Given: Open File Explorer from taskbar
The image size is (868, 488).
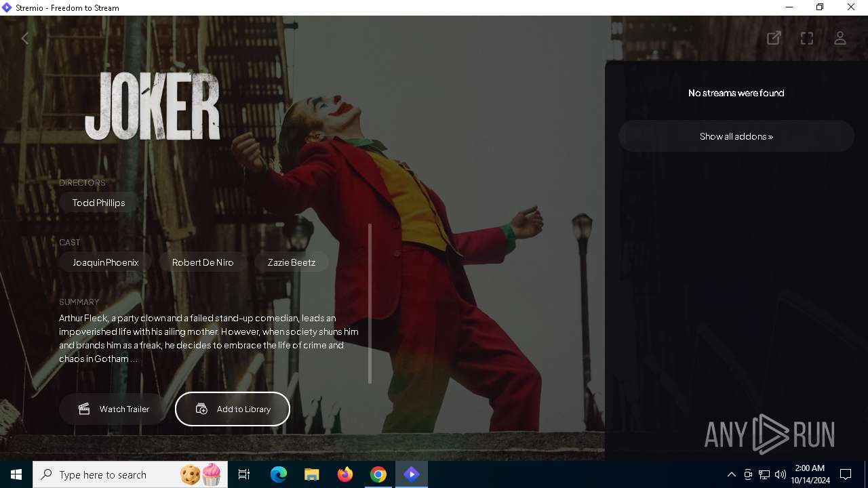Looking at the screenshot, I should pos(312,474).
